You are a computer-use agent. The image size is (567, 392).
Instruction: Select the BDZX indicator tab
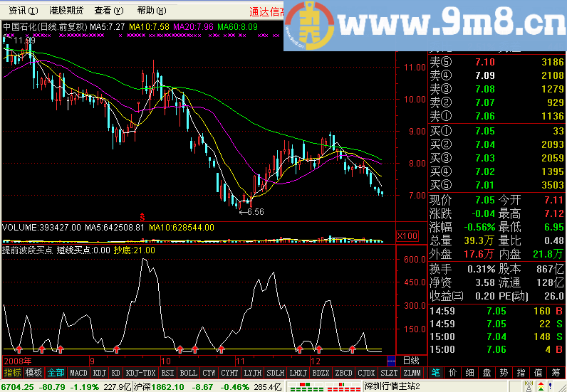(x=321, y=373)
